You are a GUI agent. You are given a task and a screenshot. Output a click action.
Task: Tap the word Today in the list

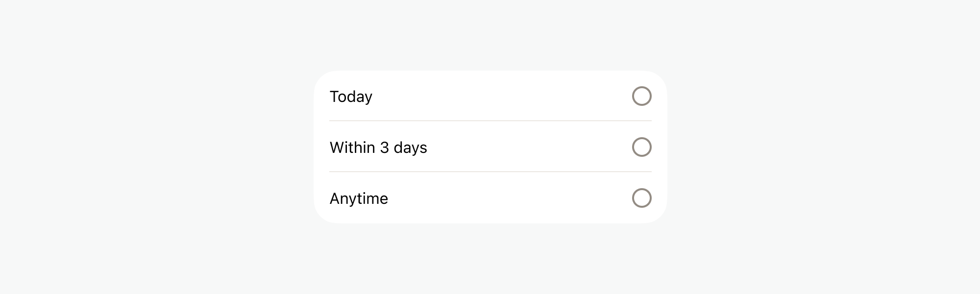(x=351, y=97)
